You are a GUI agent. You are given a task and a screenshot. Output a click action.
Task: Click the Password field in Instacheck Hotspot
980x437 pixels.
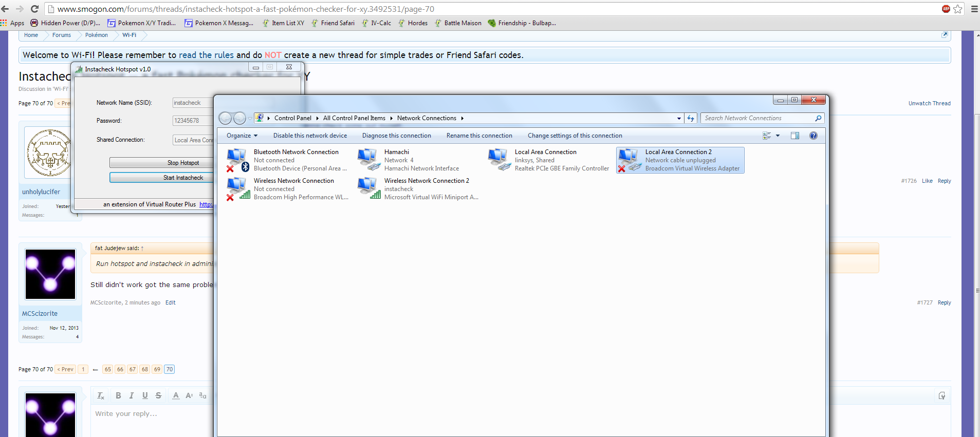[x=193, y=121]
